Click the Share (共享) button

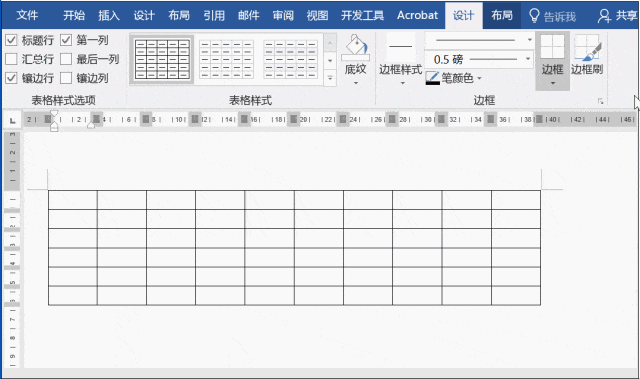tap(618, 16)
